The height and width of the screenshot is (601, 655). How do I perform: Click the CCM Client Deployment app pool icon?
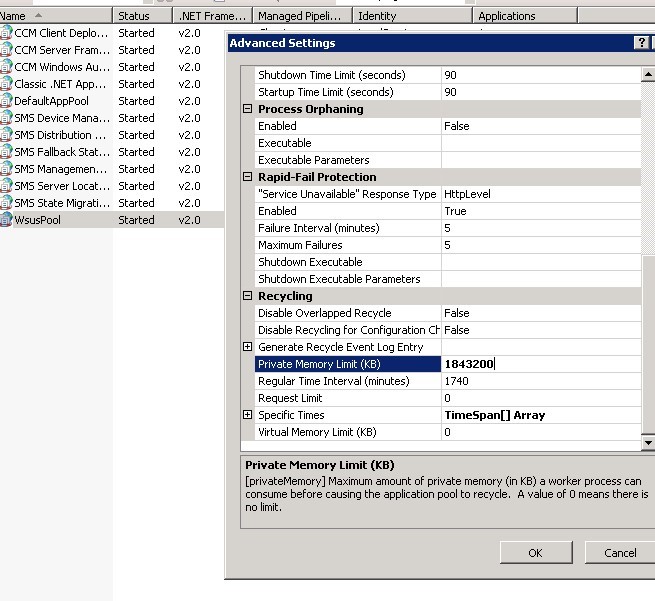(x=6, y=33)
